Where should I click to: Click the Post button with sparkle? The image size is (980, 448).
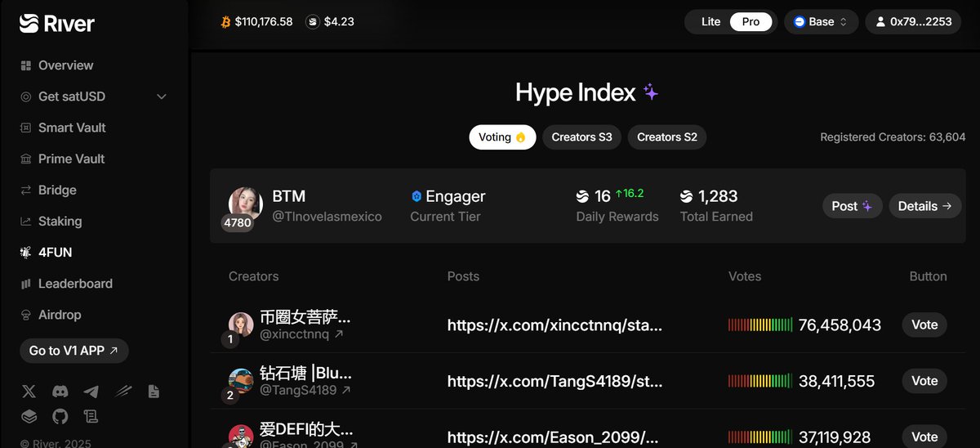(852, 206)
